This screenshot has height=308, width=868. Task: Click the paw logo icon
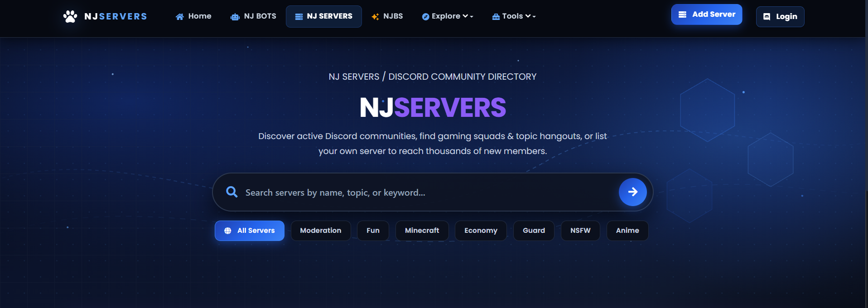tap(70, 16)
